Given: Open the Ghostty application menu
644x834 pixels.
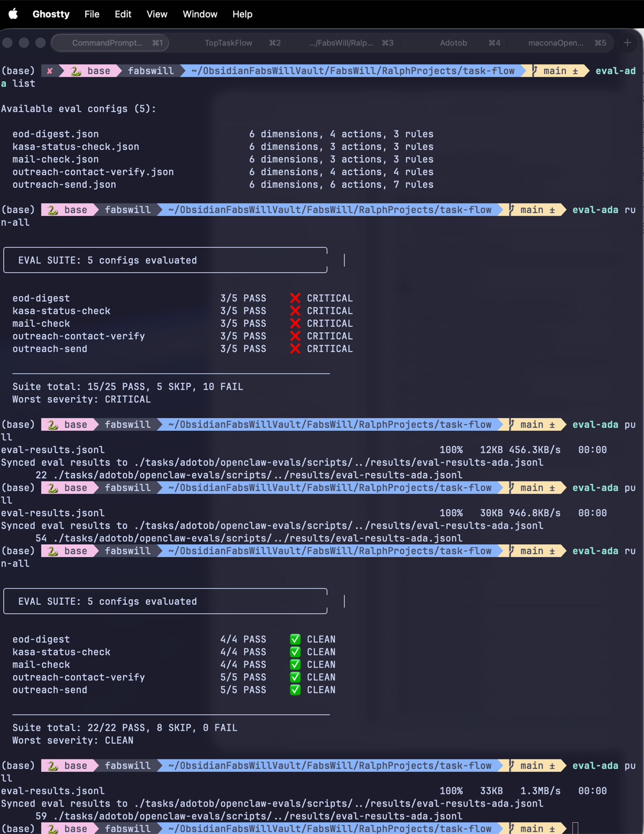Looking at the screenshot, I should point(50,14).
